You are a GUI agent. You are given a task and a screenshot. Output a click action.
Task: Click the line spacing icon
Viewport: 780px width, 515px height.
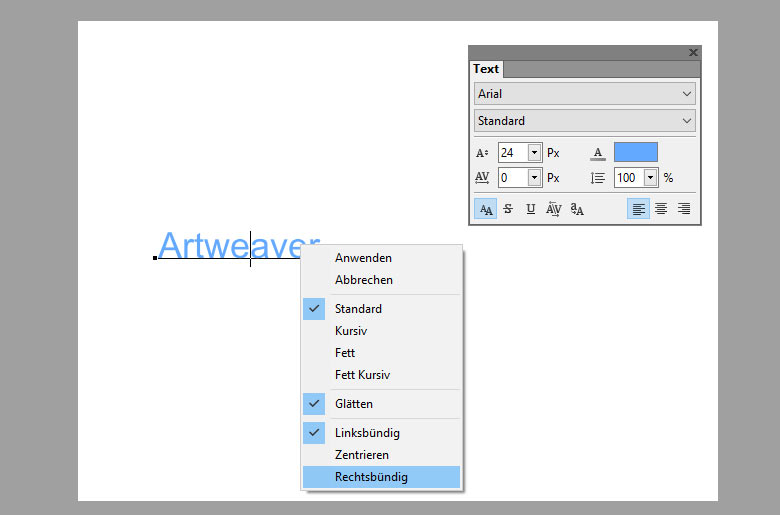point(598,178)
